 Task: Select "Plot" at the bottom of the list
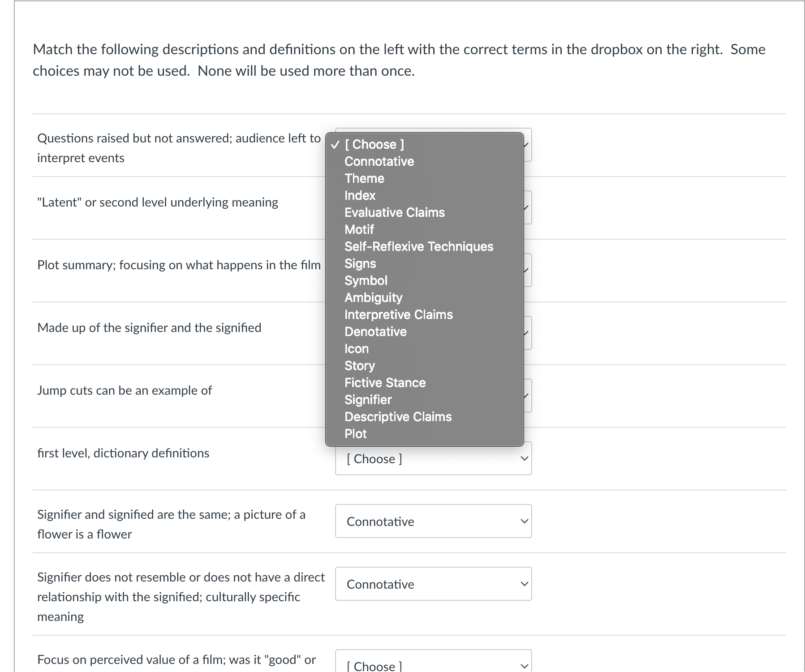pos(355,434)
